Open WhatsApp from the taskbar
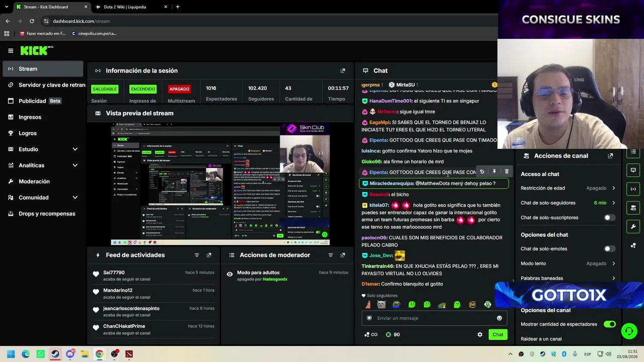 (41, 354)
